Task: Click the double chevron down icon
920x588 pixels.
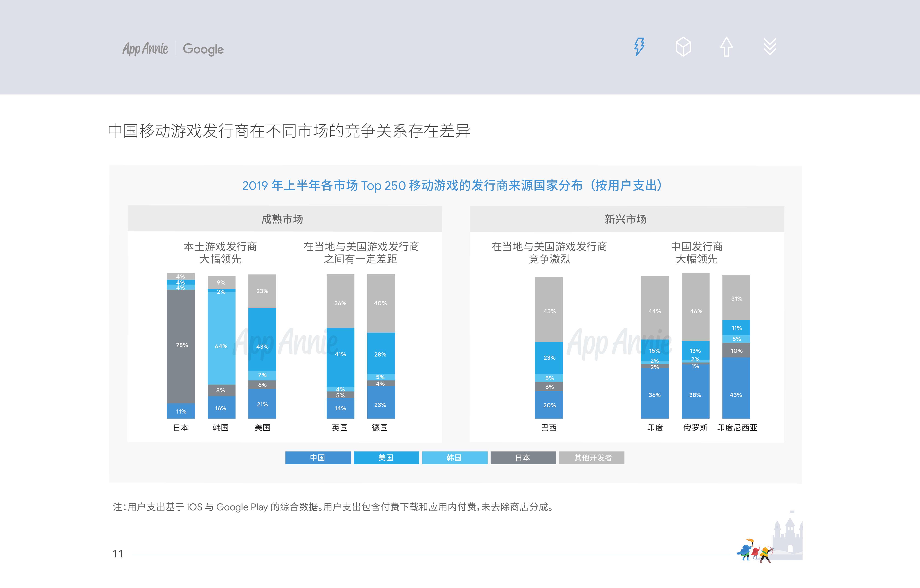Action: [770, 47]
